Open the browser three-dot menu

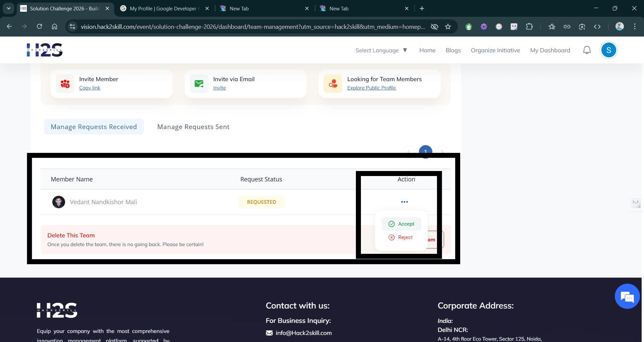point(635,26)
